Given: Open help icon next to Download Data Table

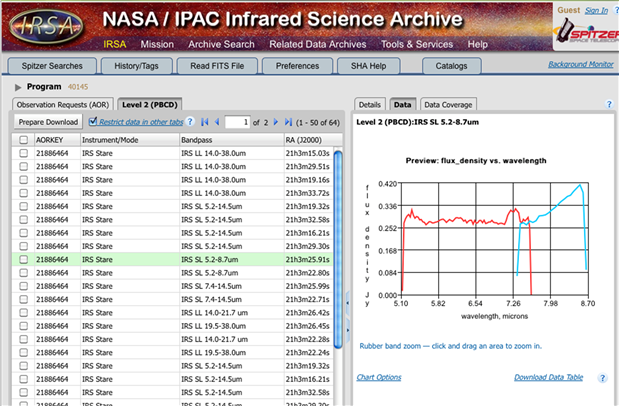Looking at the screenshot, I should tap(602, 378).
